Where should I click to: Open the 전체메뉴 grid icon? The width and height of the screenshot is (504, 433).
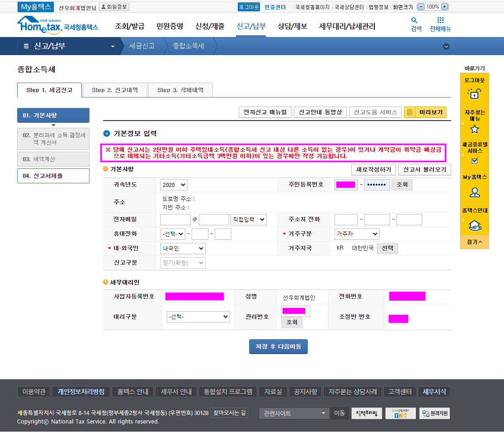[x=440, y=20]
